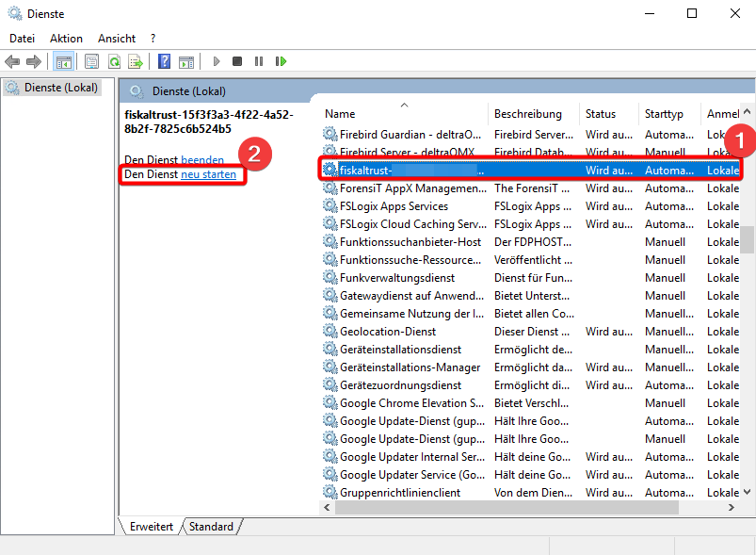Sort services by the Starttyp column header
The image size is (756, 555).
[x=664, y=114]
